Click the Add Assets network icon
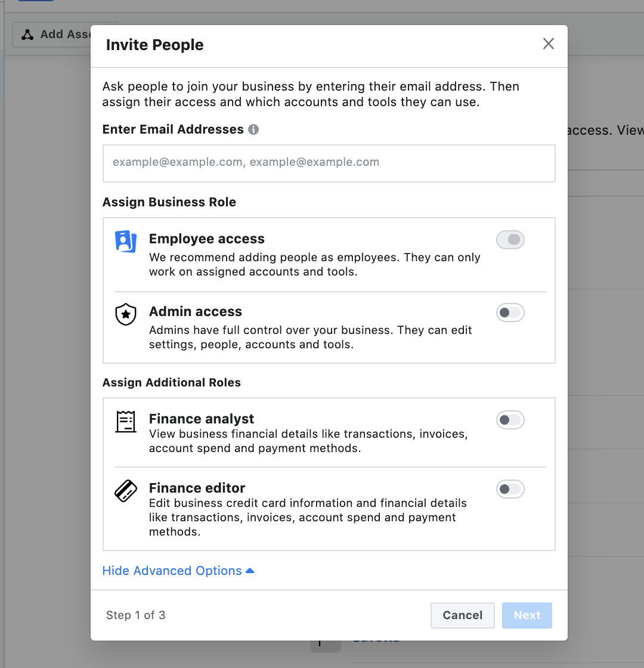Viewport: 644px width, 668px height. click(27, 35)
